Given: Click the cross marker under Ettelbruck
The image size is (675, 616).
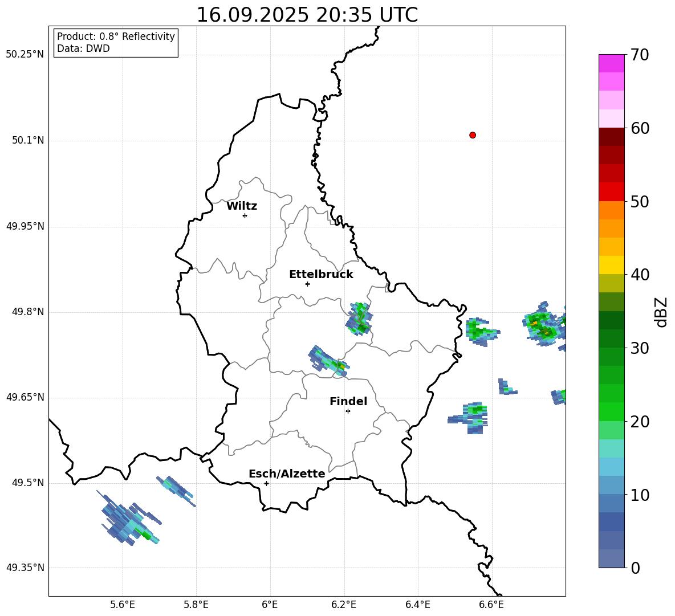Looking at the screenshot, I should 307,284.
